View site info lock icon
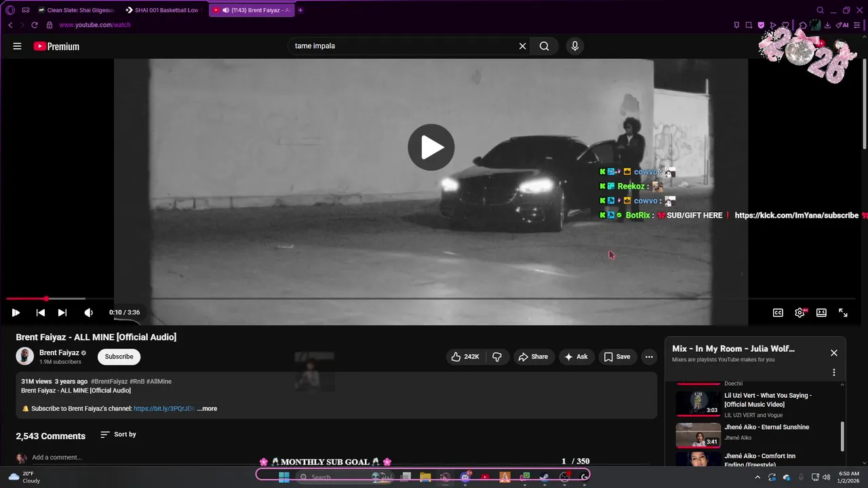The height and width of the screenshot is (488, 868). 49,25
